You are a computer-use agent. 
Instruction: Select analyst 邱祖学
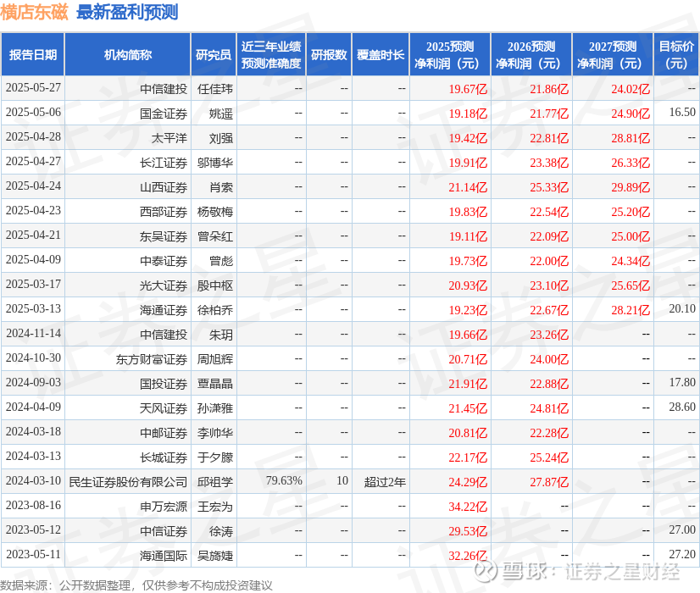(214, 481)
